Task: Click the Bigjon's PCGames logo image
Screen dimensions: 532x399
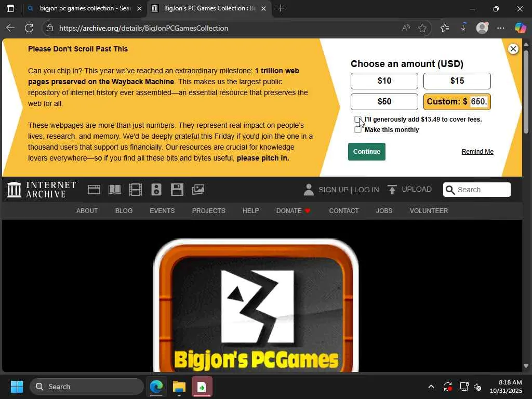Action: (256, 305)
